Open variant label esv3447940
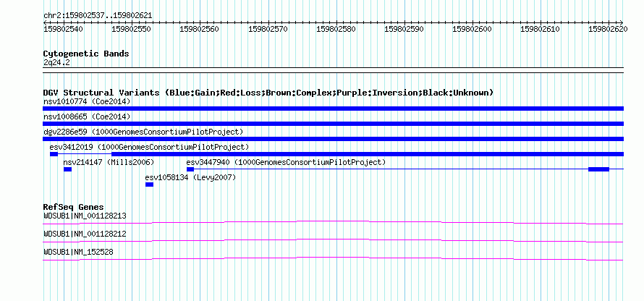The height and width of the screenshot is (301, 644). pyautogui.click(x=287, y=162)
